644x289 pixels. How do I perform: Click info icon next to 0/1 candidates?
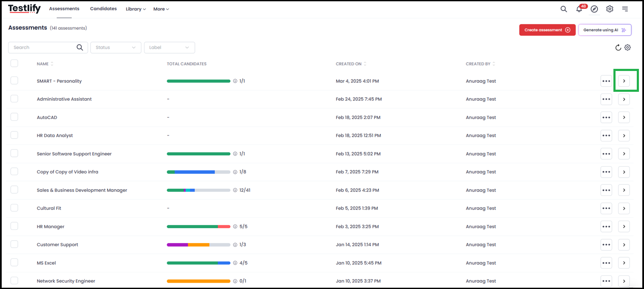235,281
